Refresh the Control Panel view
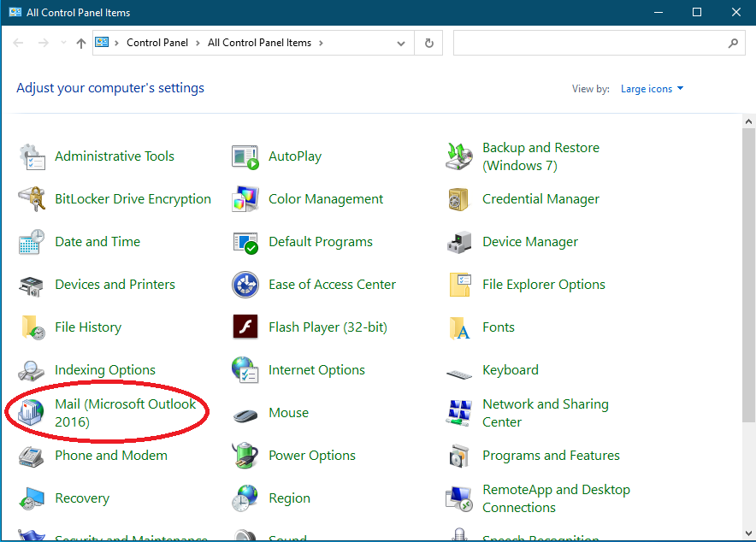This screenshot has width=756, height=542. coord(428,43)
